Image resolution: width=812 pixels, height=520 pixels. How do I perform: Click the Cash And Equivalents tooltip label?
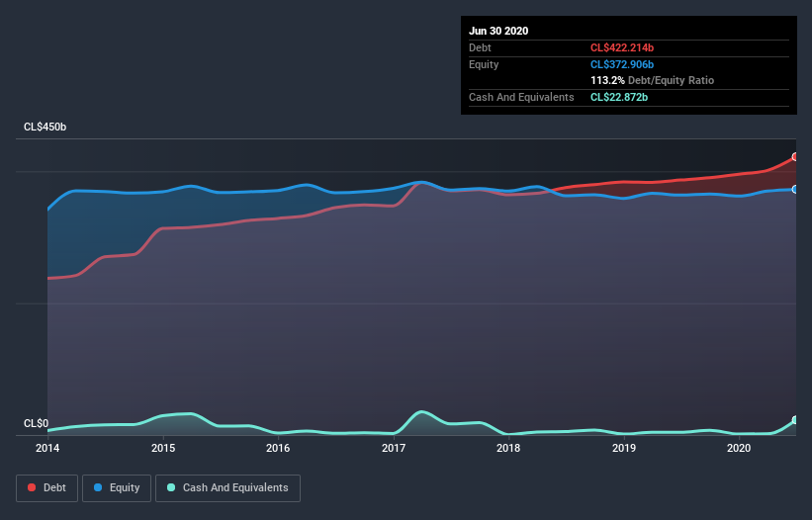tap(521, 97)
